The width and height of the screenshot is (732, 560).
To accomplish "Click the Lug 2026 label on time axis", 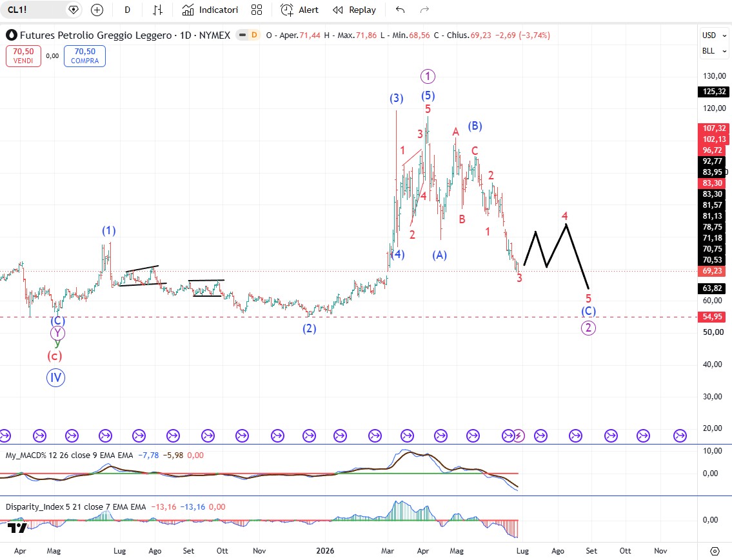I will pos(522,551).
